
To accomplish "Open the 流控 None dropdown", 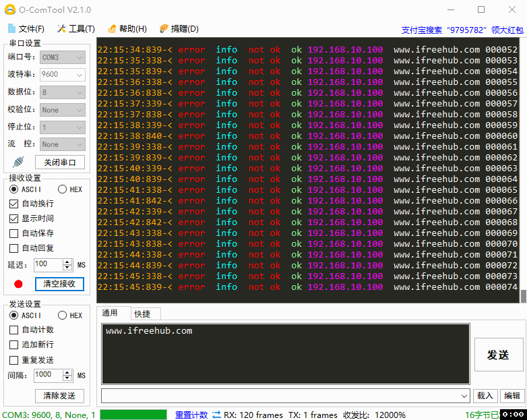I will tap(63, 144).
